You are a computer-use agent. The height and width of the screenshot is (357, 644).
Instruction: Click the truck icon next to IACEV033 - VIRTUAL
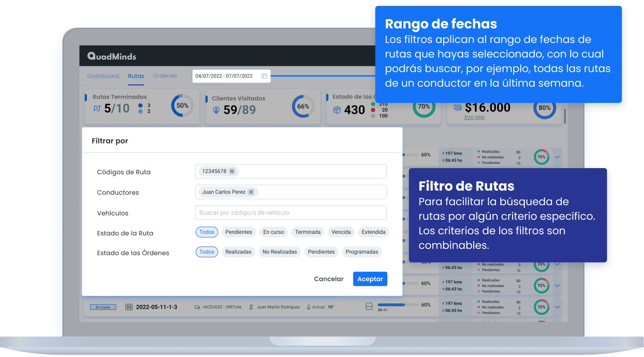point(197,307)
